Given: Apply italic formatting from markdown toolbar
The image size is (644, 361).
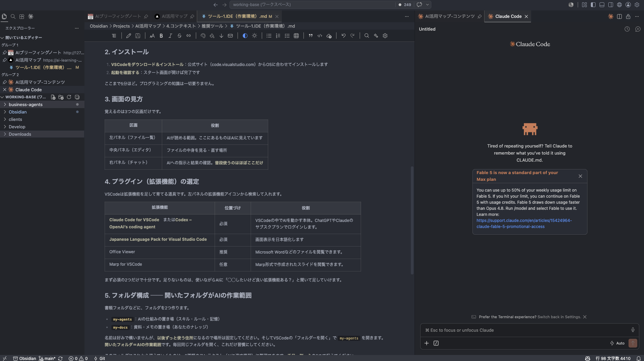Looking at the screenshot, I should [x=170, y=36].
